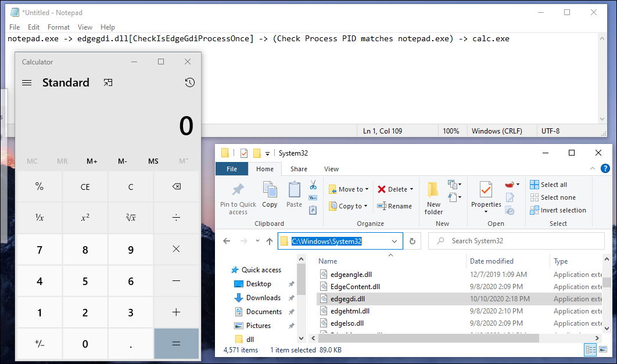617x364 pixels.
Task: Open the Notepad Format menu
Action: pyautogui.click(x=59, y=27)
